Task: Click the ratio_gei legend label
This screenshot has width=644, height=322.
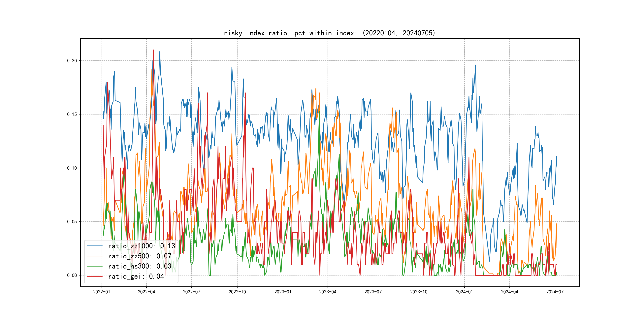Action: click(136, 276)
